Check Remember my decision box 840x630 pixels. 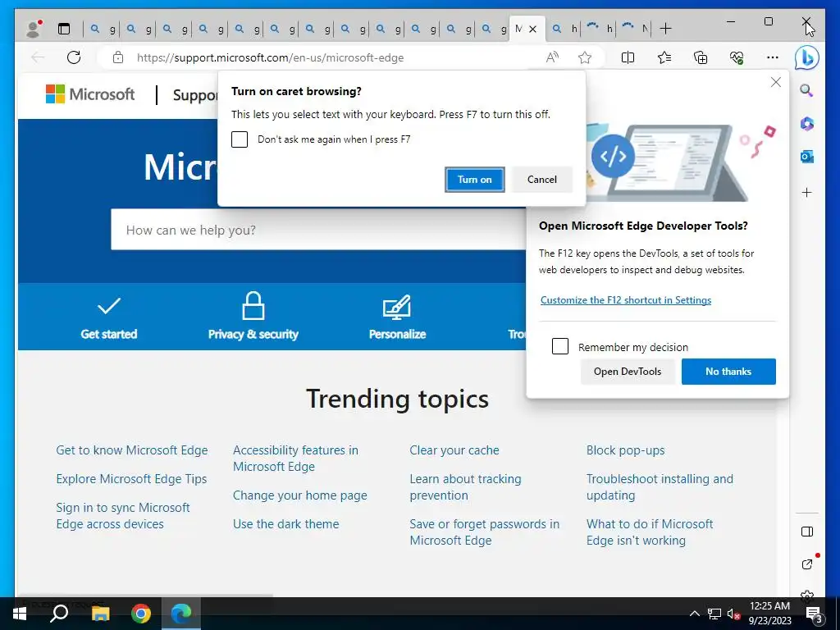pyautogui.click(x=560, y=346)
